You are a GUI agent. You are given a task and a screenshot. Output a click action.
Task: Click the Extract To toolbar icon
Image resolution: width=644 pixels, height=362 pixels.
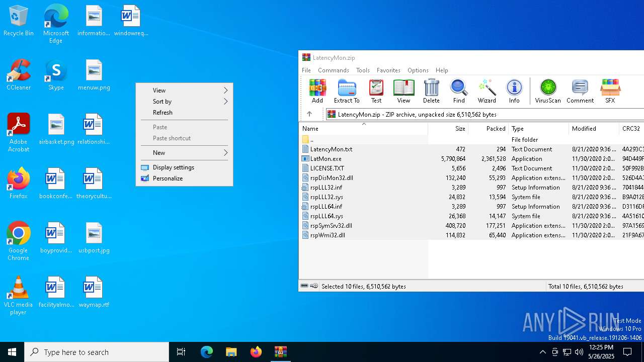(x=347, y=91)
